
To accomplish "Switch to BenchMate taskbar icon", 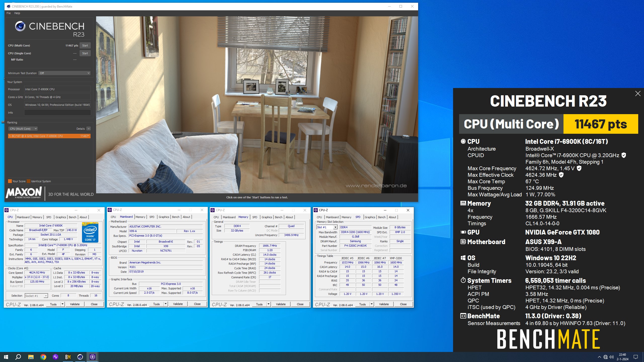I will click(x=68, y=357).
